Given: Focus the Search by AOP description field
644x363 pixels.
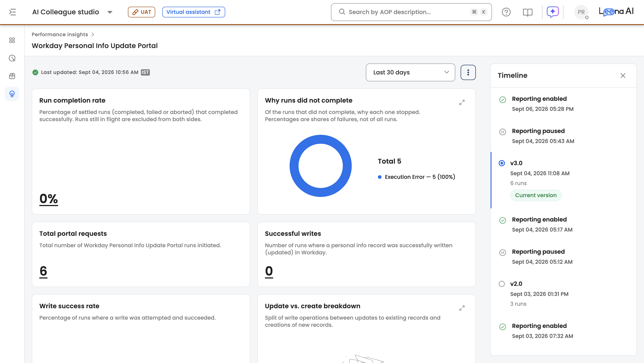Looking at the screenshot, I should tap(411, 12).
